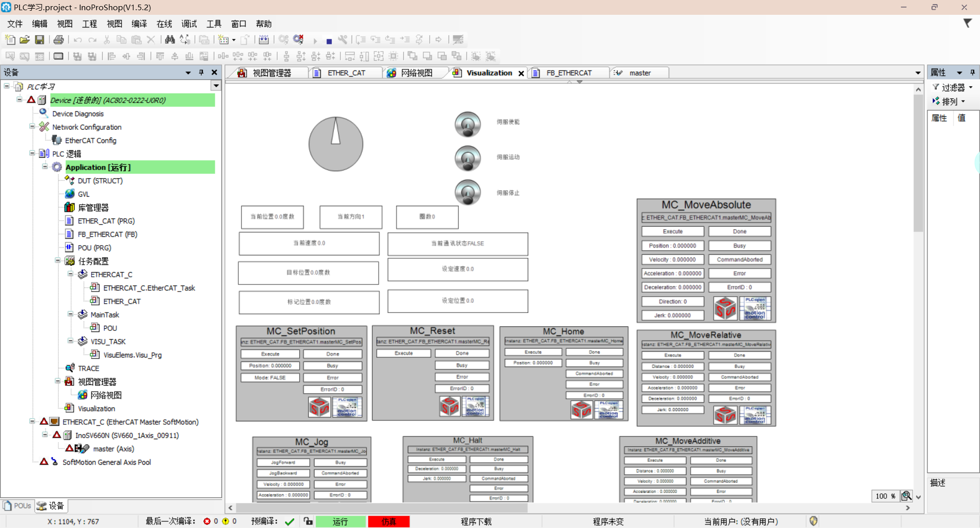Toggle Execute in MC_Reset block
This screenshot has height=528, width=980.
(x=403, y=353)
